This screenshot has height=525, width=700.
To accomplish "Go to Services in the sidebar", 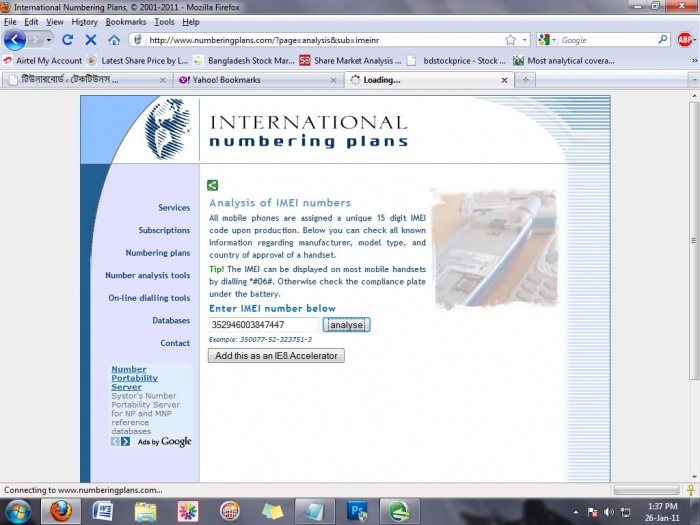I will [174, 208].
